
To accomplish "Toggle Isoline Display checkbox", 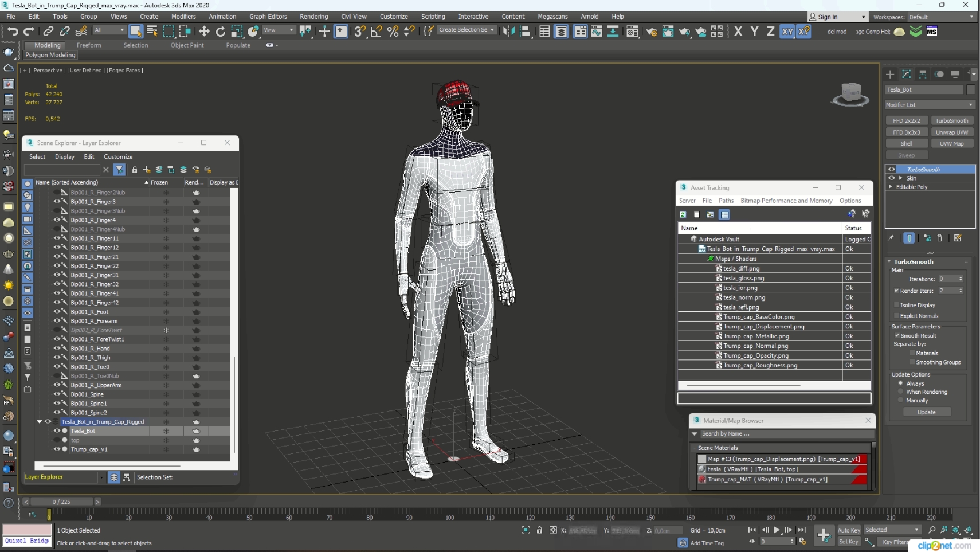I will 897,305.
